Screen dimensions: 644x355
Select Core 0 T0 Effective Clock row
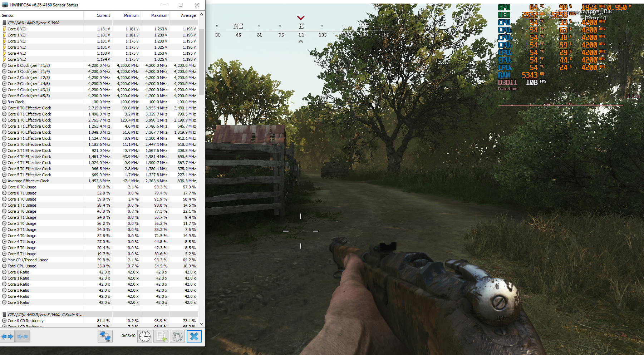pyautogui.click(x=99, y=108)
